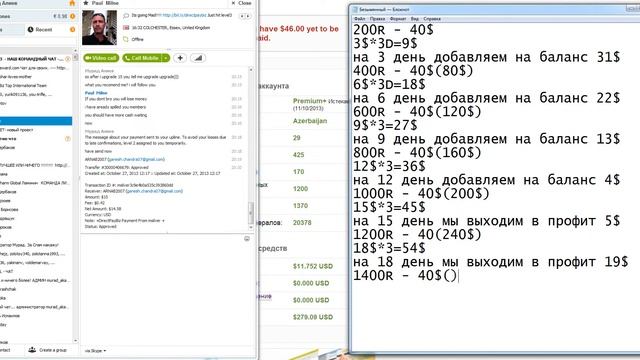Screen dimensions: 640x360
Task: Click the star favorite icon beside Paul Milne
Action: (x=86, y=3)
